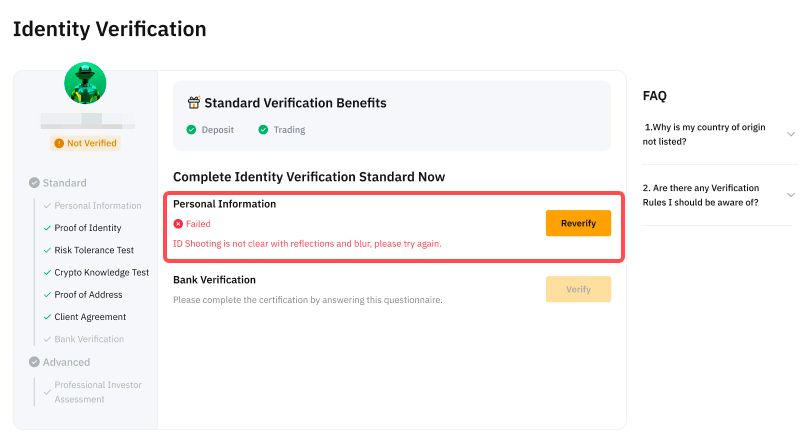Viewport: 808px width, 444px height.
Task: Click the Verify button for Bank Verification
Action: coord(578,289)
